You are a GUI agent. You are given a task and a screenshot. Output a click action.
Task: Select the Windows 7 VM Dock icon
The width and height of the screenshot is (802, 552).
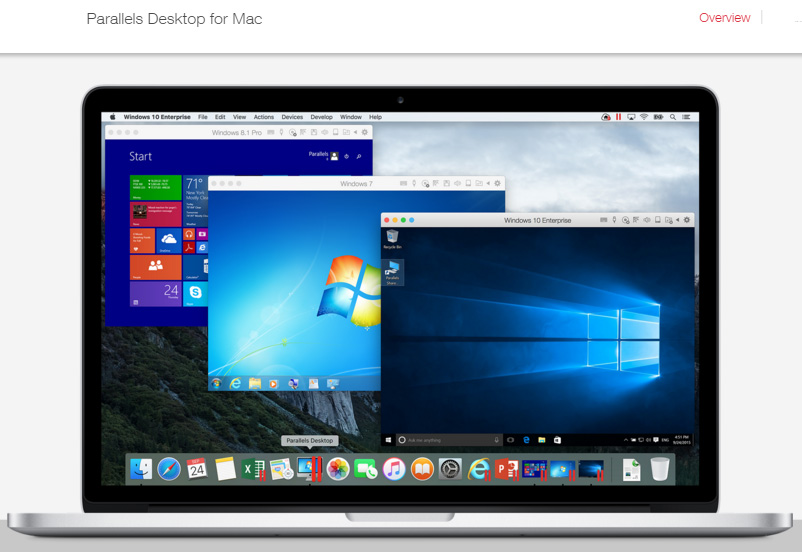point(563,469)
